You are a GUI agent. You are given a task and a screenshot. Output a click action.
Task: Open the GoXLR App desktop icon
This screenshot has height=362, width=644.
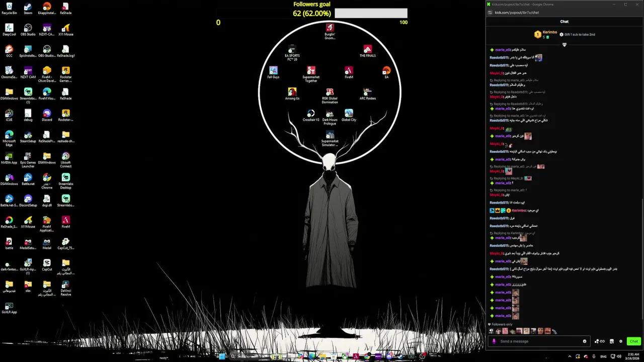point(9,307)
